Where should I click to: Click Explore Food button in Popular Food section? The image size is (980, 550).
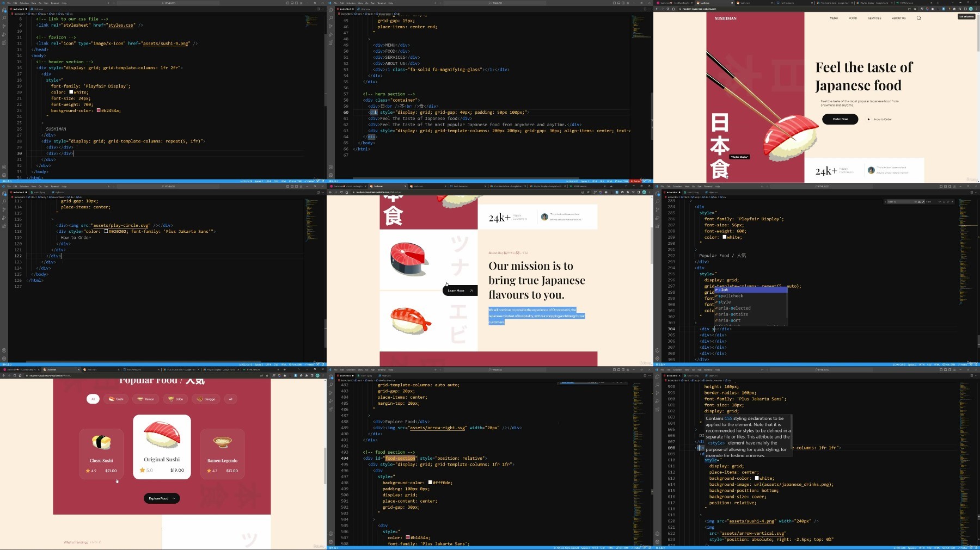tap(162, 498)
